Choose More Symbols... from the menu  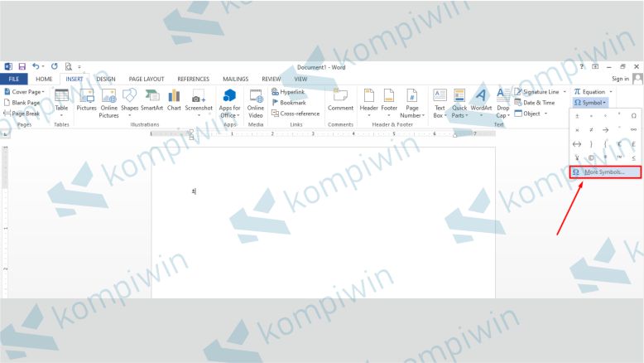click(605, 172)
